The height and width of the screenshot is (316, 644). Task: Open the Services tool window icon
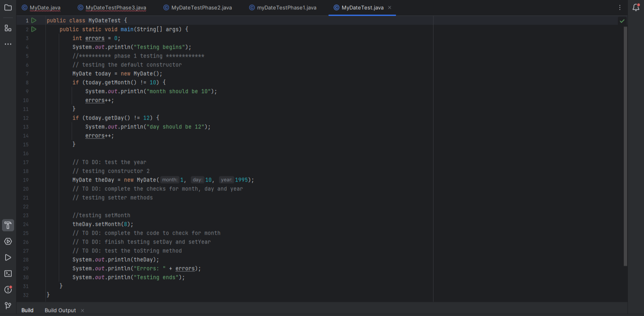[x=8, y=241]
